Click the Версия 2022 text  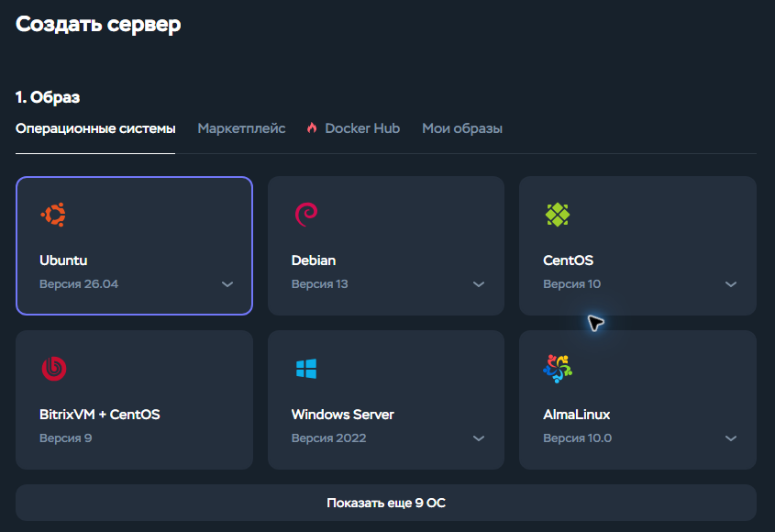pyautogui.click(x=328, y=438)
